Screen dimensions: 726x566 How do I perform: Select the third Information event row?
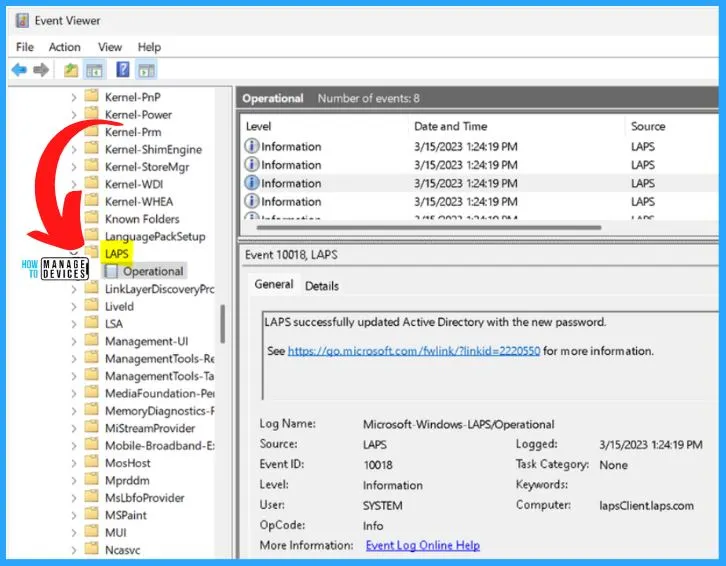(479, 183)
